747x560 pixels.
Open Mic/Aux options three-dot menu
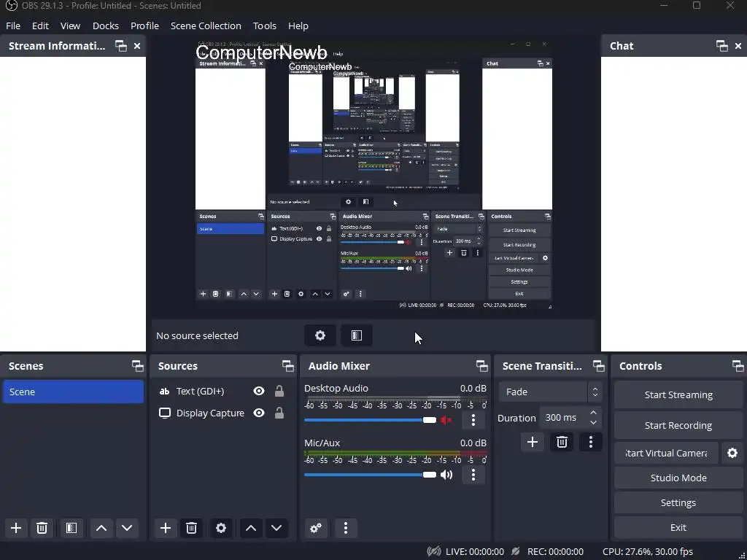tap(473, 475)
